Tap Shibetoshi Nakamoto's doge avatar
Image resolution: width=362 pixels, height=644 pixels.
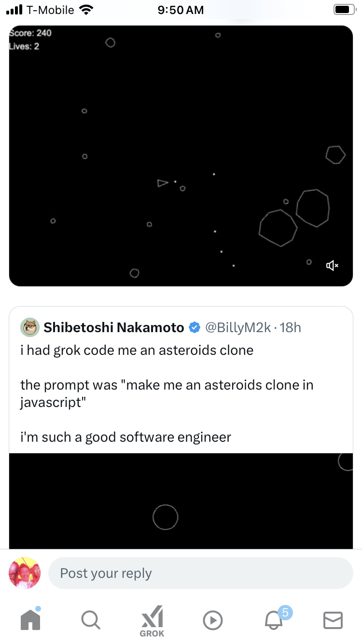[x=30, y=328]
